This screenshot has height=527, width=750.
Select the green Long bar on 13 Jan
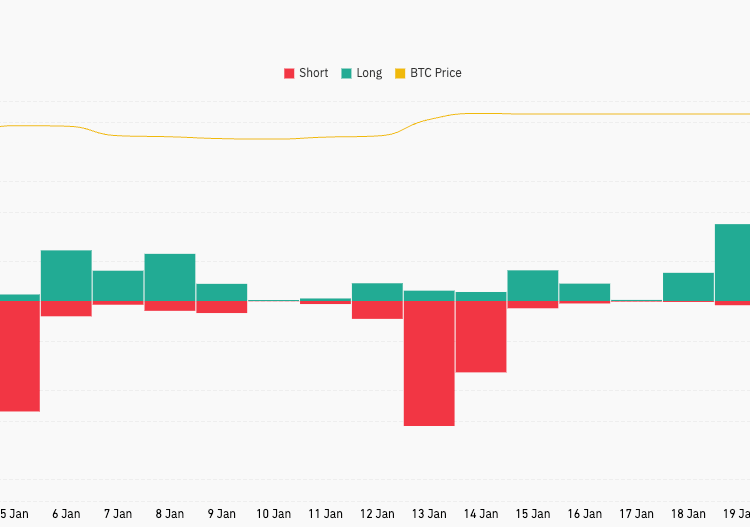429,296
